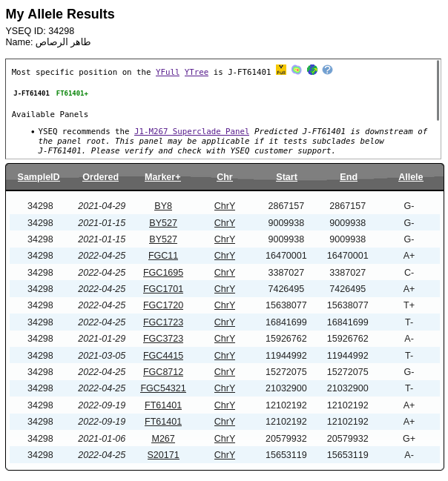This screenshot has width=448, height=481.
Task: Click ChrY link in the FGC11 row
Action: coord(225,256)
